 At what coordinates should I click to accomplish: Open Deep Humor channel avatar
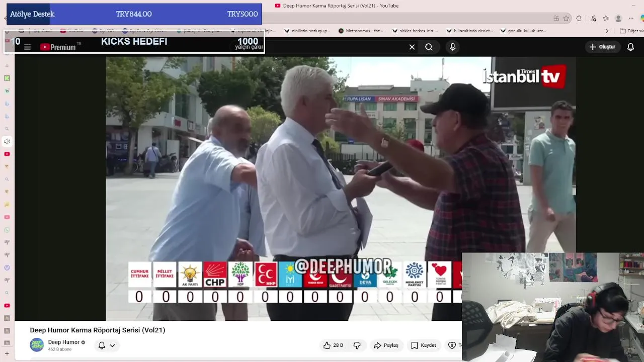pos(37,345)
